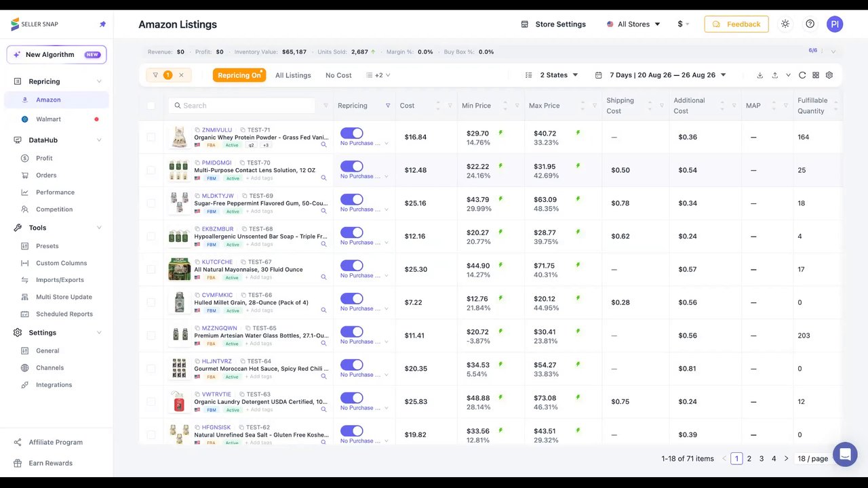Select the All Listings tab
Viewport: 868px width, 488px height.
(293, 75)
